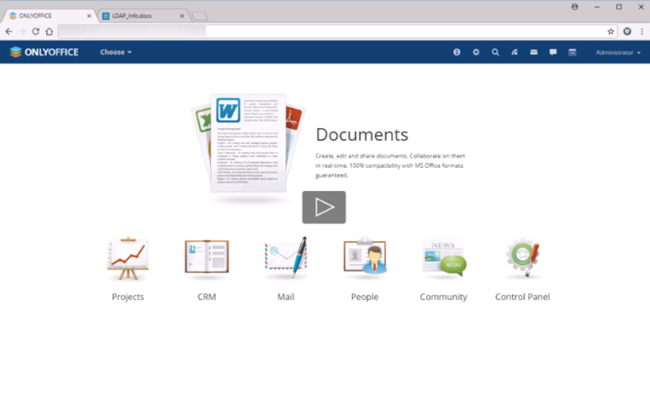Close the LDAP_Info.docx tab
Viewport: 650px width, 407px height.
click(182, 16)
